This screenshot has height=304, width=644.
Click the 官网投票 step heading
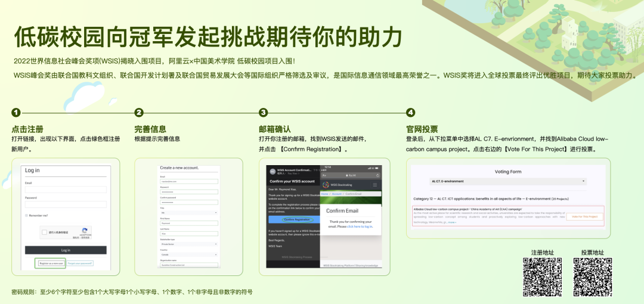coord(422,129)
